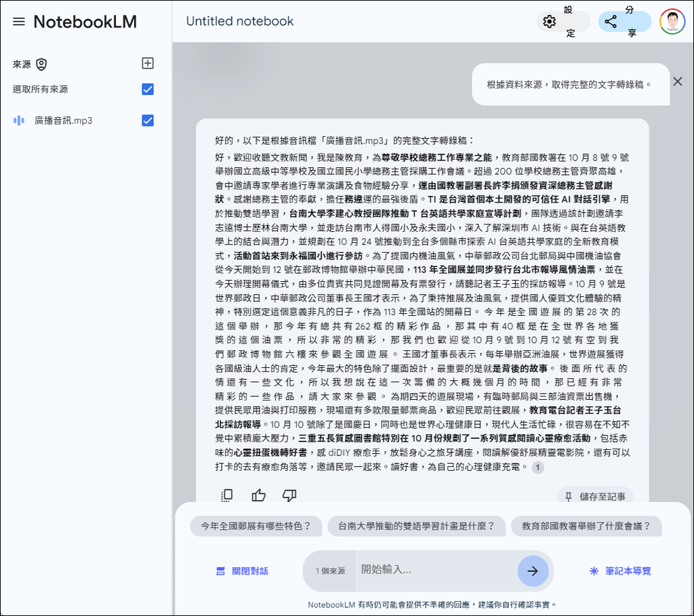This screenshot has height=616, width=694.
Task: Click the NotebookLM logo text
Action: (x=85, y=22)
